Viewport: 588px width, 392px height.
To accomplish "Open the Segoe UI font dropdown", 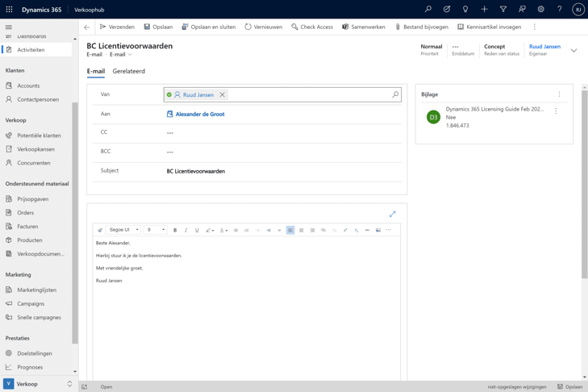I will pyautogui.click(x=123, y=230).
